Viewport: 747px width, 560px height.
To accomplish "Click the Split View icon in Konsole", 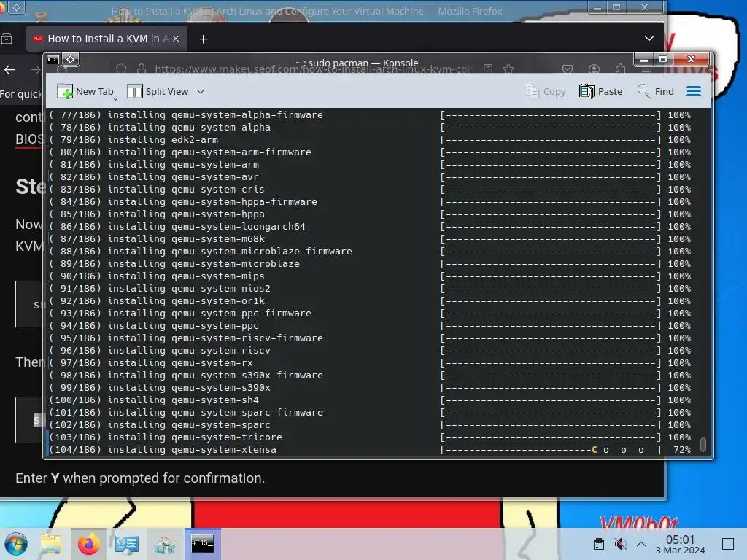I will point(135,91).
